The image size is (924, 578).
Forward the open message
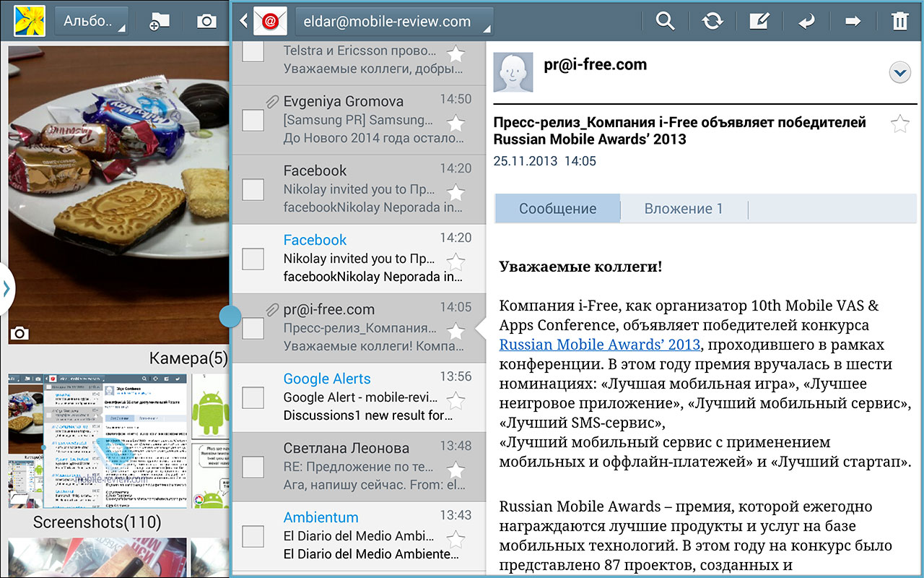pos(853,22)
